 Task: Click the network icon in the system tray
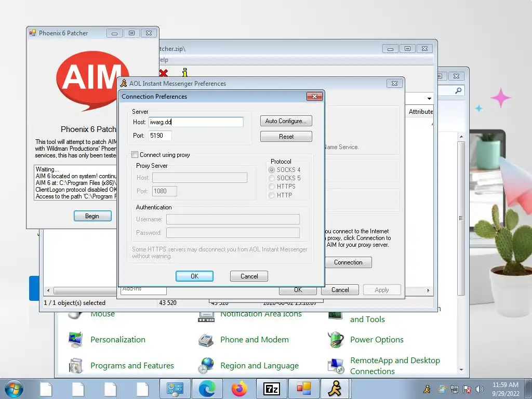tap(454, 389)
